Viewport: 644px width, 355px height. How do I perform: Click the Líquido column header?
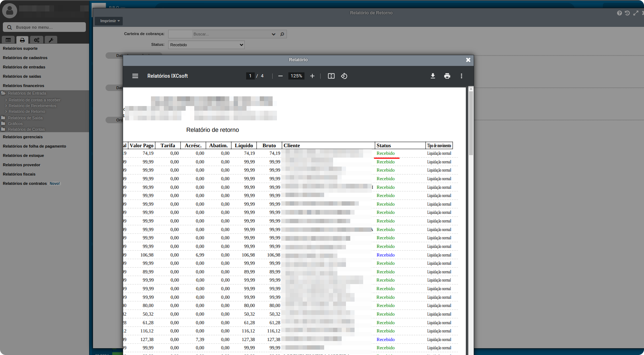click(x=244, y=145)
